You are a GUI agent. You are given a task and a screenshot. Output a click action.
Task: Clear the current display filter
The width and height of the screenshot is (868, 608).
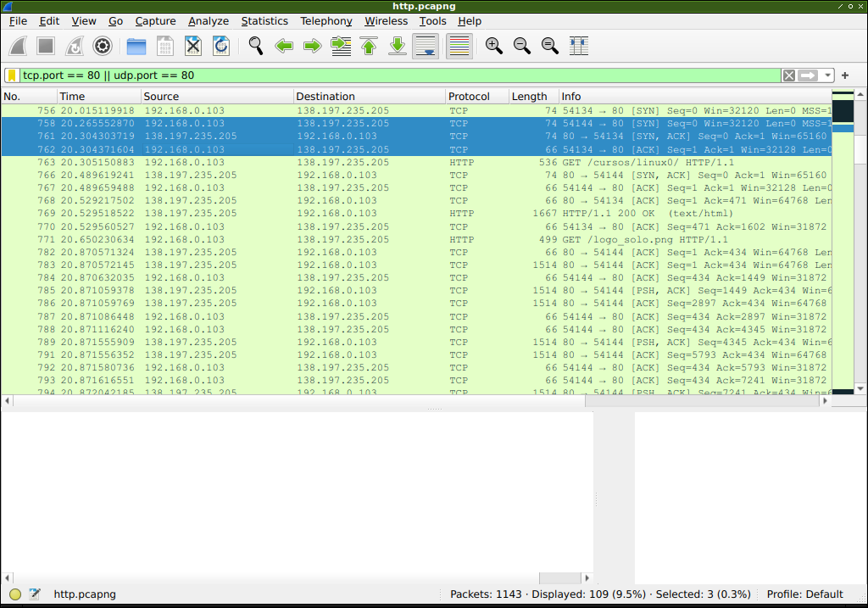coord(788,75)
